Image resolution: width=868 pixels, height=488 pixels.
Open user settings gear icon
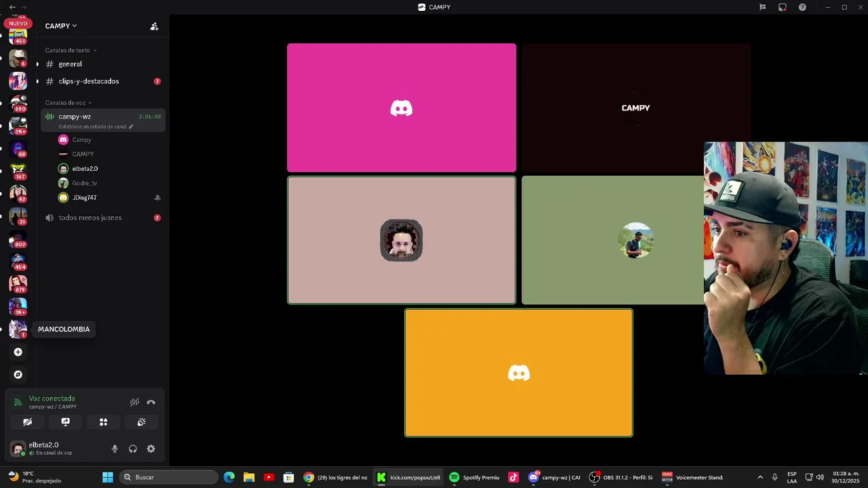coord(151,449)
